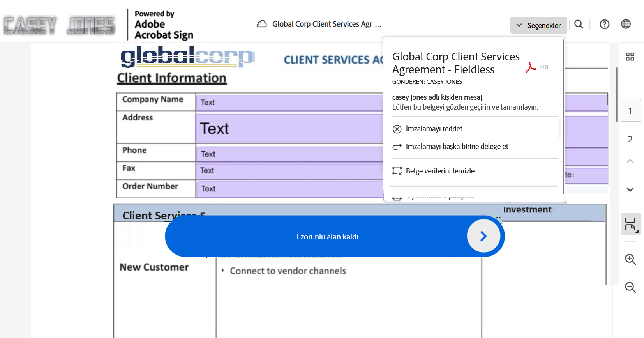Click the Address text field
The height and width of the screenshot is (338, 644).
(x=290, y=128)
